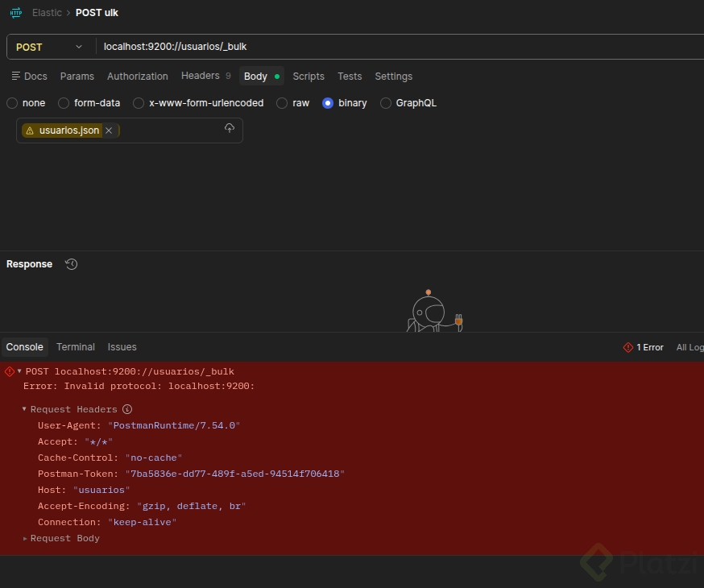Open the All Logs filter
Image resolution: width=704 pixels, height=588 pixels.
click(x=690, y=347)
